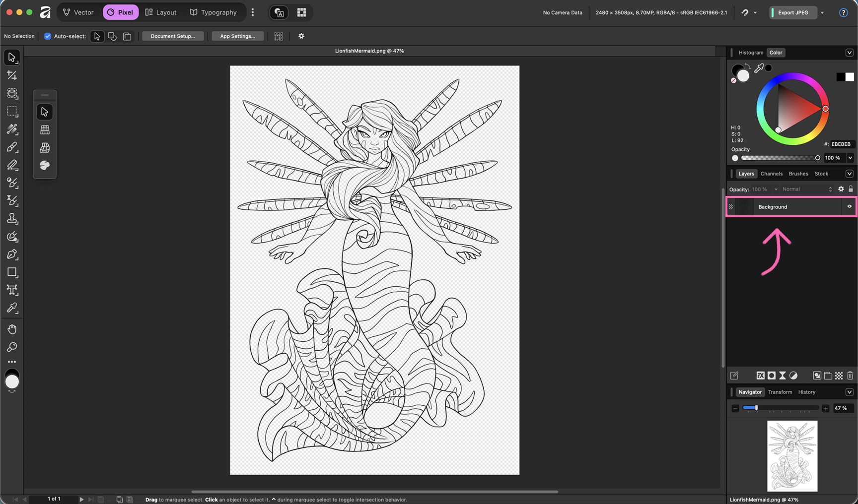Image resolution: width=858 pixels, height=504 pixels.
Task: Select the Crop tool
Action: pyautogui.click(x=12, y=75)
